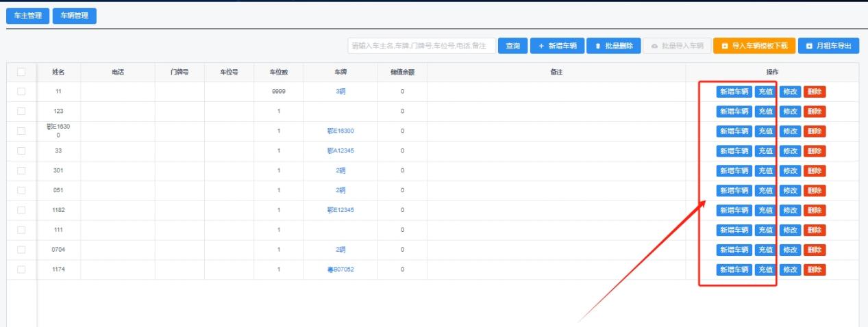Click 充值 for owner 11

[765, 92]
